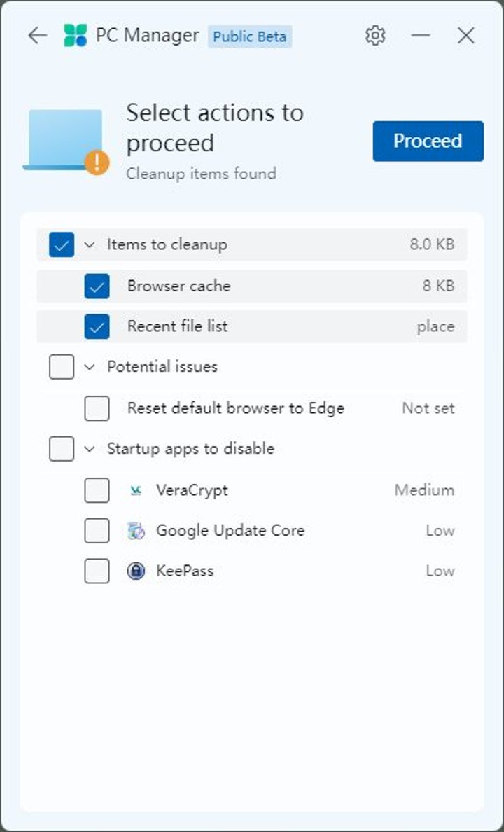Click the PC Manager logo icon
This screenshot has height=832, width=504.
[x=76, y=36]
